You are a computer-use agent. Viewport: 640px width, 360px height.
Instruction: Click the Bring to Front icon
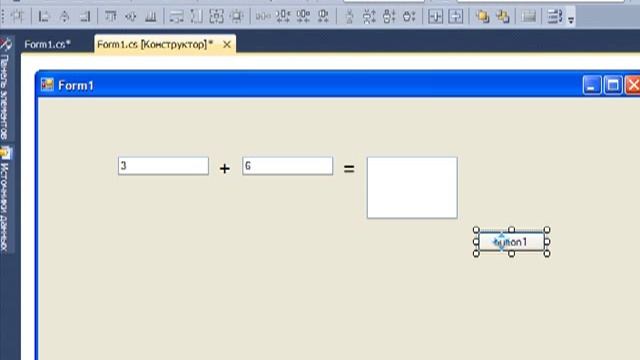tap(482, 16)
